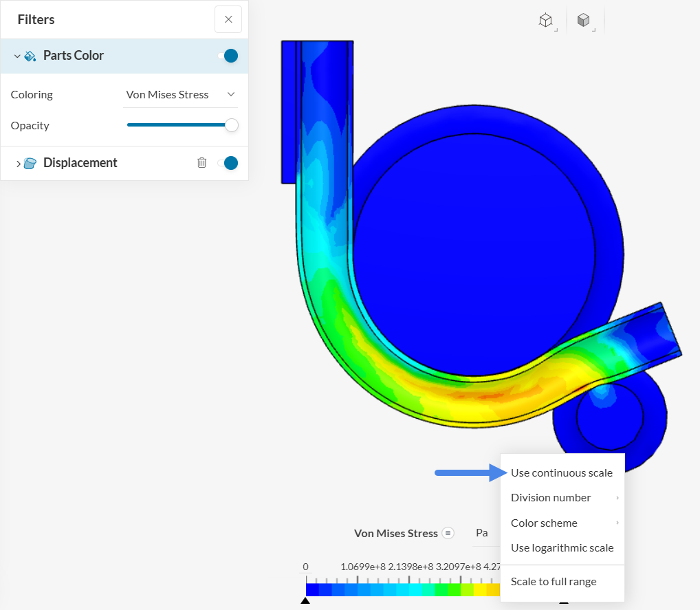Open the Von Mises Stress legend menu icon
Viewport: 700px width, 610px height.
tap(448, 533)
